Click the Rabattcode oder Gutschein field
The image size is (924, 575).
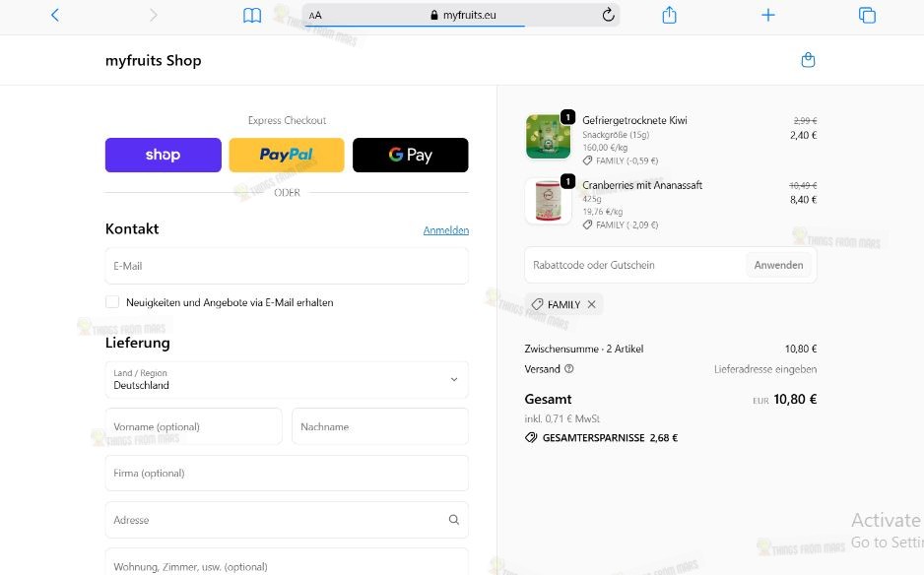coord(635,265)
